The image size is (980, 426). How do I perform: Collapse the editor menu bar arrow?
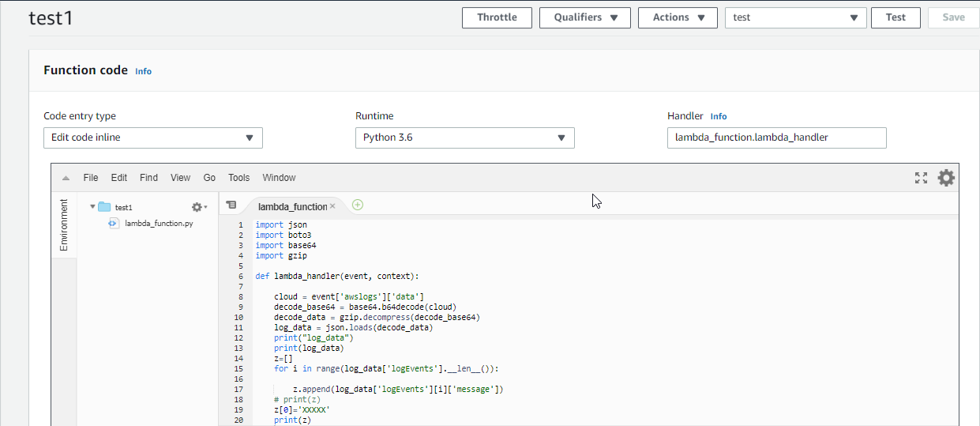click(66, 178)
